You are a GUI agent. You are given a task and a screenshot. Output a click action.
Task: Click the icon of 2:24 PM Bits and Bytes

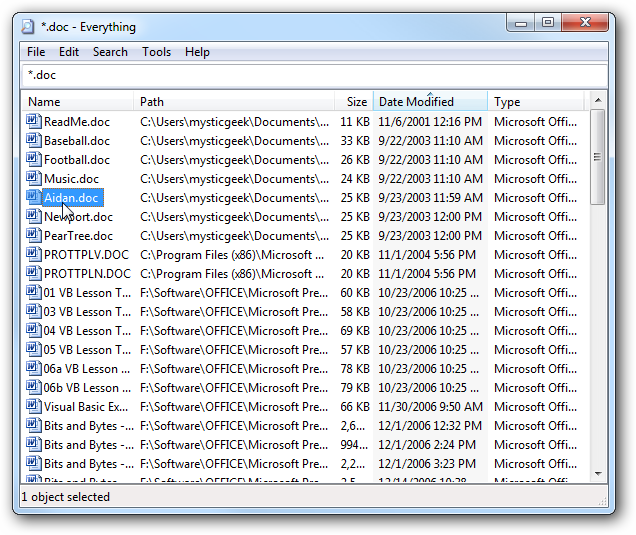[x=34, y=445]
